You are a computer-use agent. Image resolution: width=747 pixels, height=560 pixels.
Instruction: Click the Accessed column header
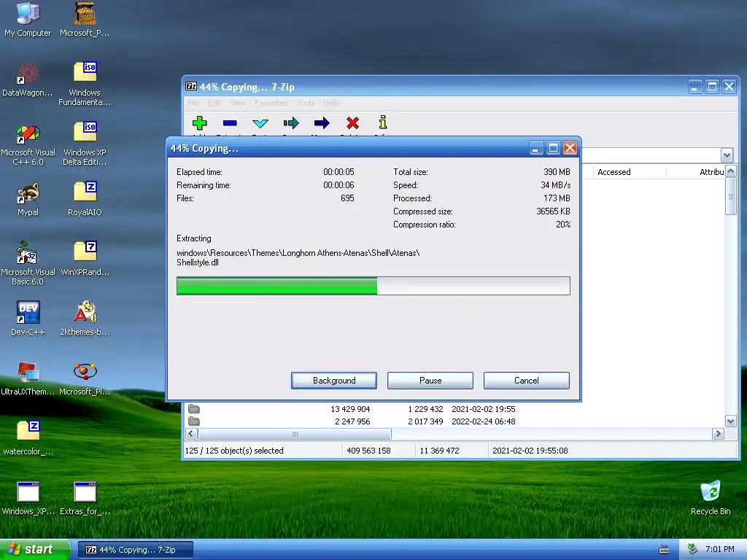click(628, 172)
